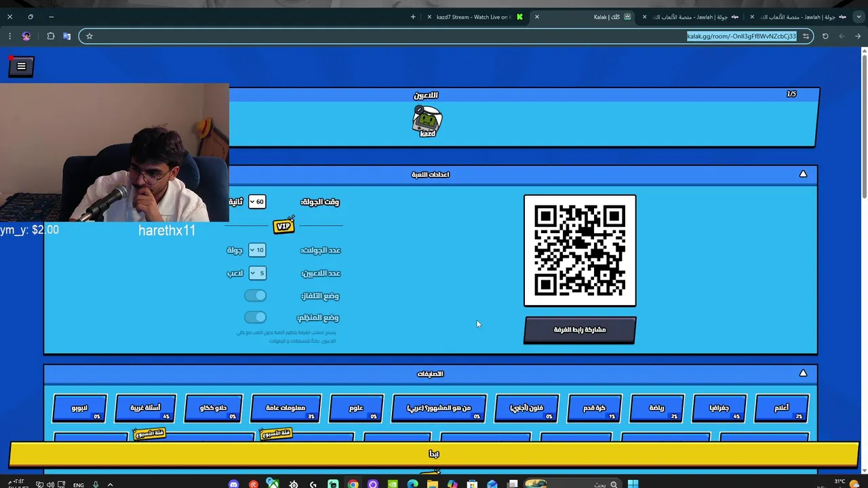The image size is (868, 488).
Task: Click the kazd player avatar
Action: pos(427,121)
